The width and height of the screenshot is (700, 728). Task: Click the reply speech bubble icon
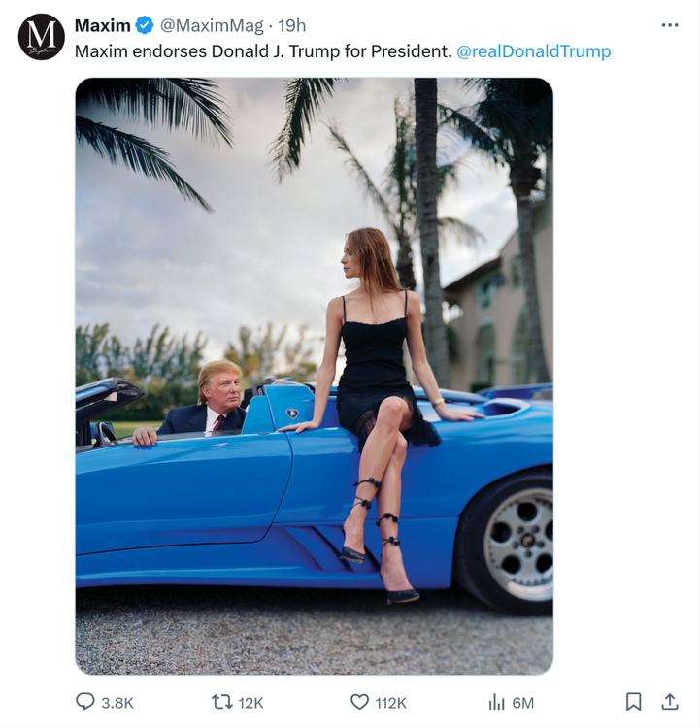[x=85, y=702]
